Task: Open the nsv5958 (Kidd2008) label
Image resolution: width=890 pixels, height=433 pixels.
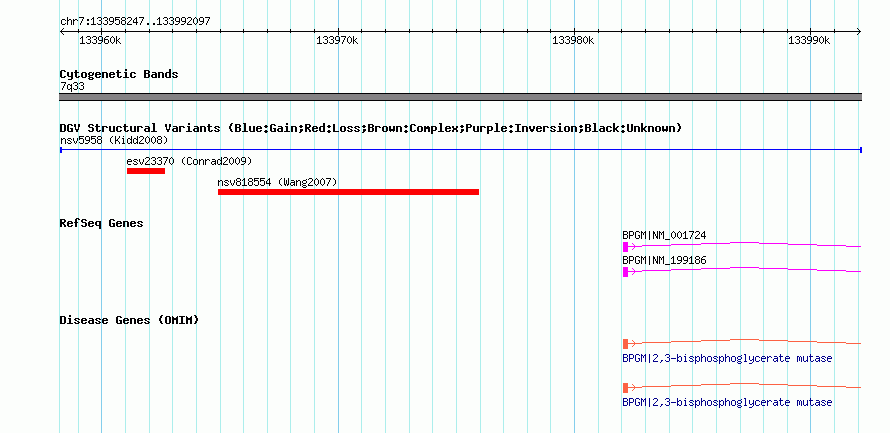Action: tap(114, 140)
